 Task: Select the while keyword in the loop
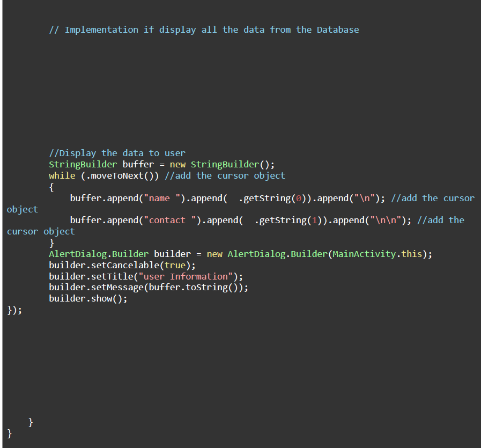62,175
